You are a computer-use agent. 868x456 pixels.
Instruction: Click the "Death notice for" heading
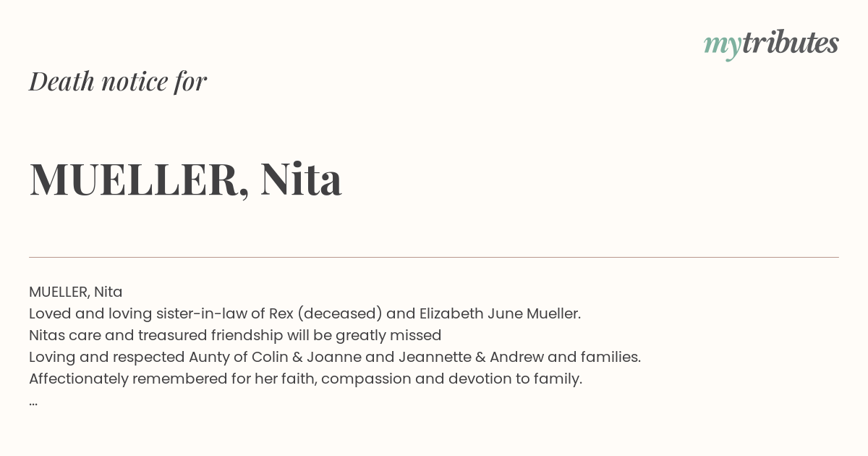click(118, 82)
